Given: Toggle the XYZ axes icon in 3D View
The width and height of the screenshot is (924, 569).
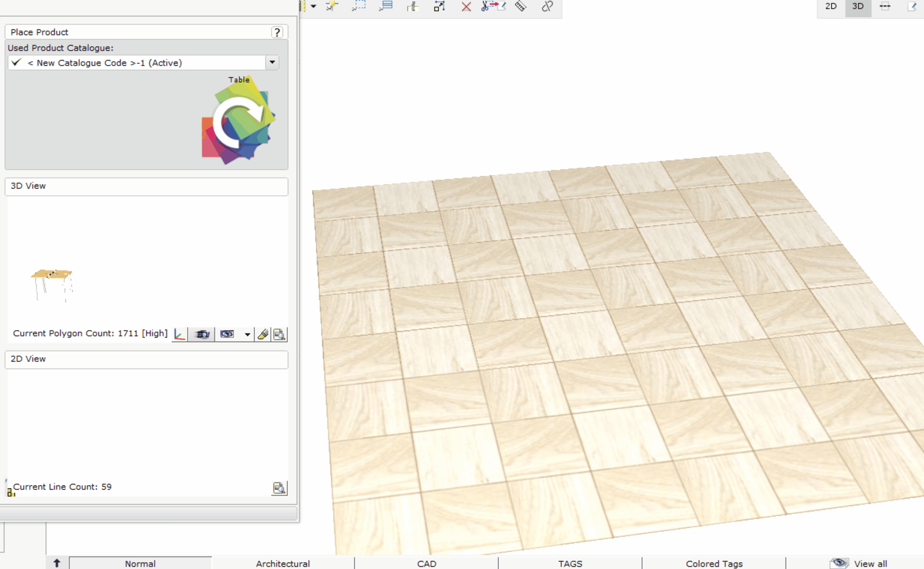Looking at the screenshot, I should coord(179,334).
